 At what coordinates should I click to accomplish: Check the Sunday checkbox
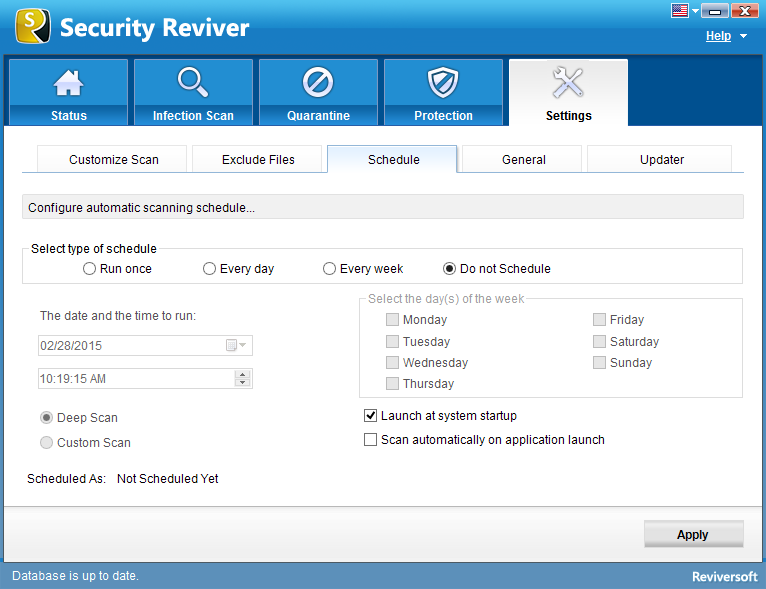click(599, 362)
